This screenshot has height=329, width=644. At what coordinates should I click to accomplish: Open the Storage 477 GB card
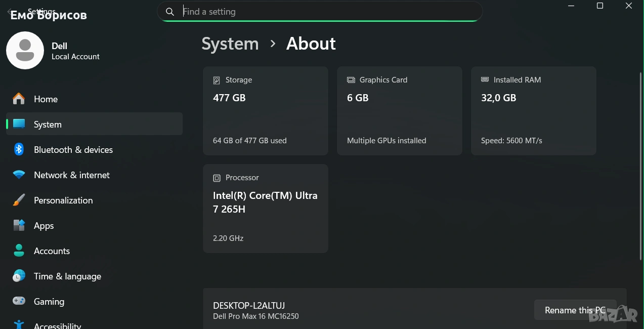pos(265,111)
